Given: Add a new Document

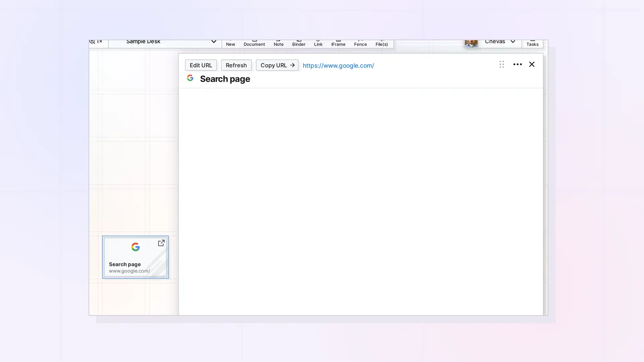Looking at the screenshot, I should (254, 44).
